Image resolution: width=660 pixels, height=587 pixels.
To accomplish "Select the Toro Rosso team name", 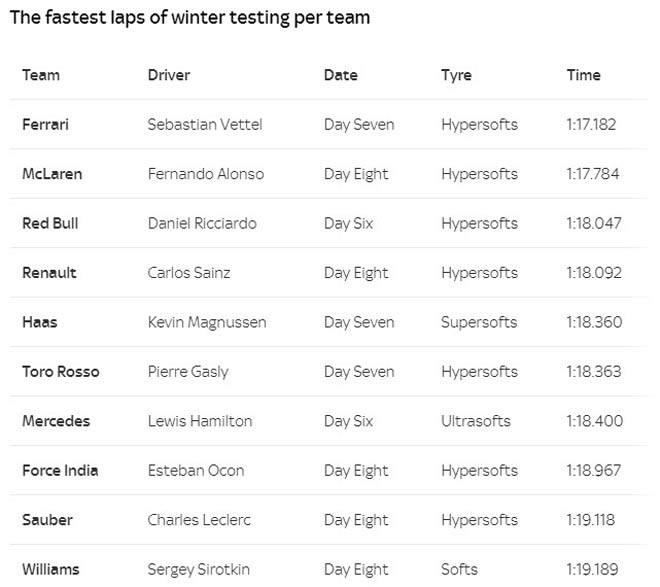I will coord(61,372).
